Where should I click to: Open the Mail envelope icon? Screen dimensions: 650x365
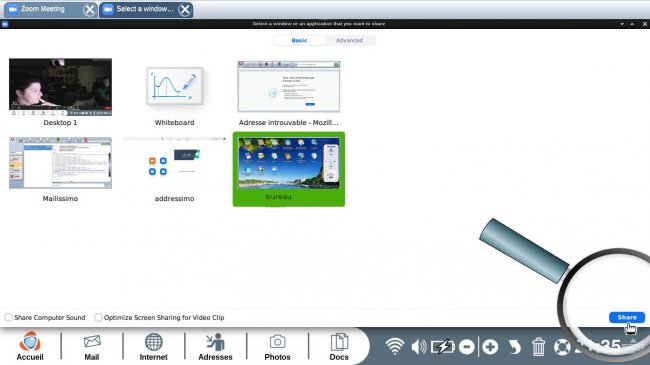point(92,346)
